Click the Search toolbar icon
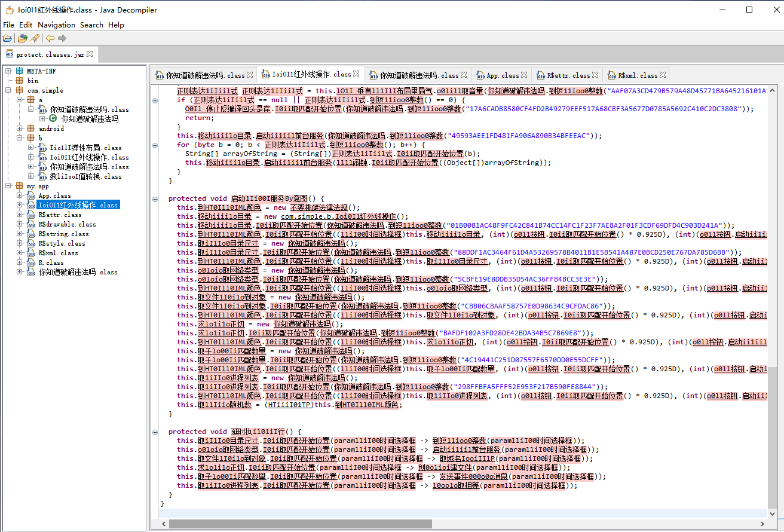 click(35, 38)
